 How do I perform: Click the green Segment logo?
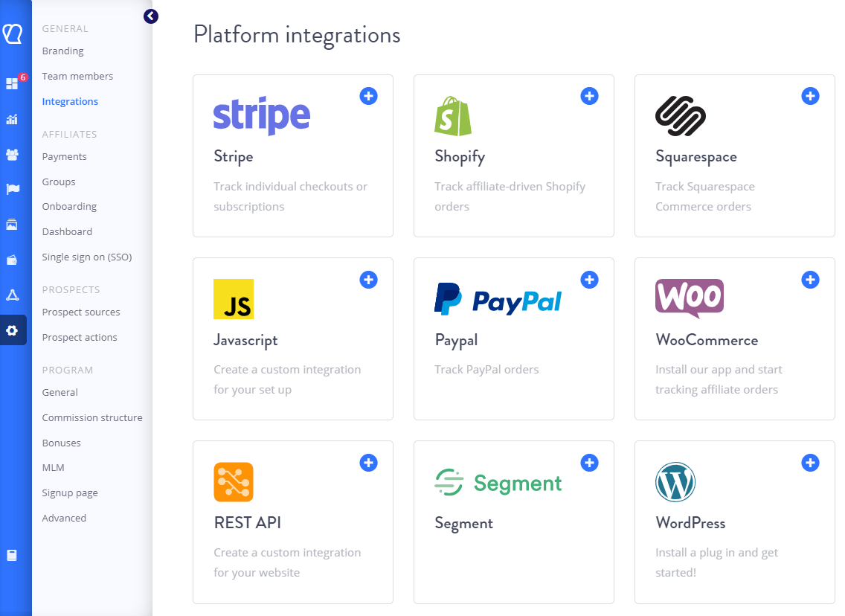[498, 482]
